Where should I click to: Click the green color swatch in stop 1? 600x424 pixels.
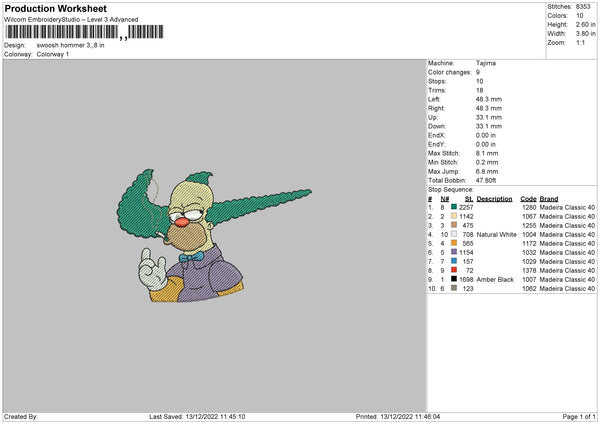[454, 207]
